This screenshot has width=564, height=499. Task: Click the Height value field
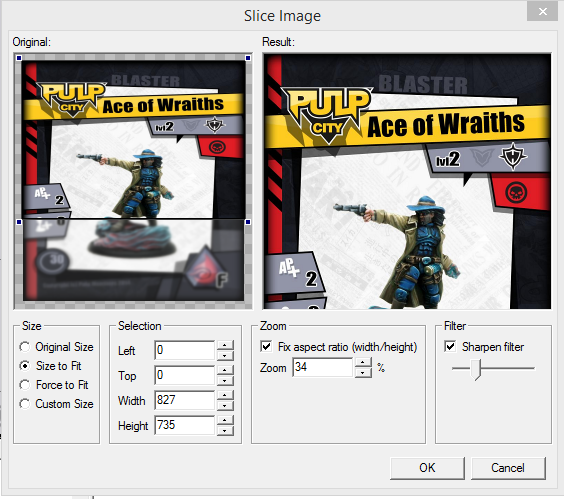185,425
